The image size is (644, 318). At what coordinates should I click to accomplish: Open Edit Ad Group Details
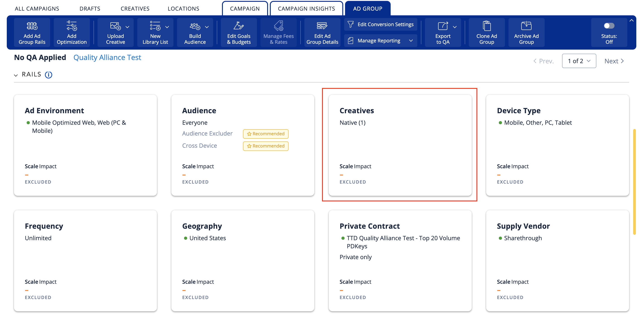click(x=322, y=32)
